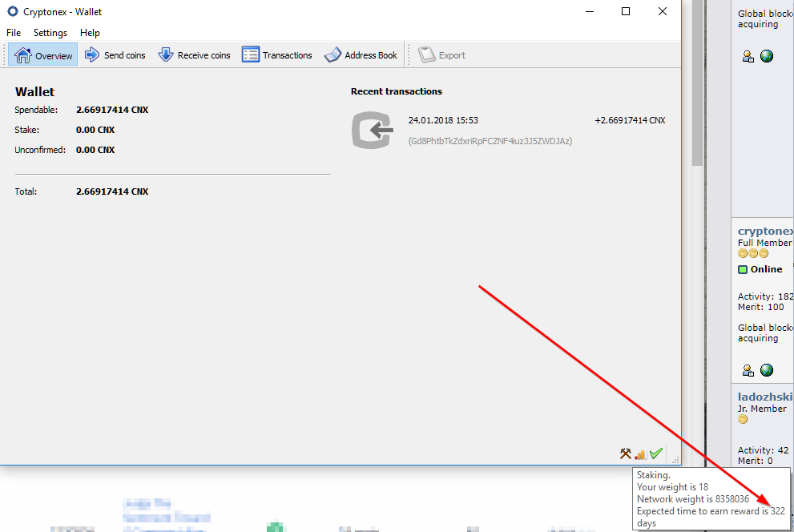Open the Send coins page
The width and height of the screenshot is (794, 532).
point(115,54)
